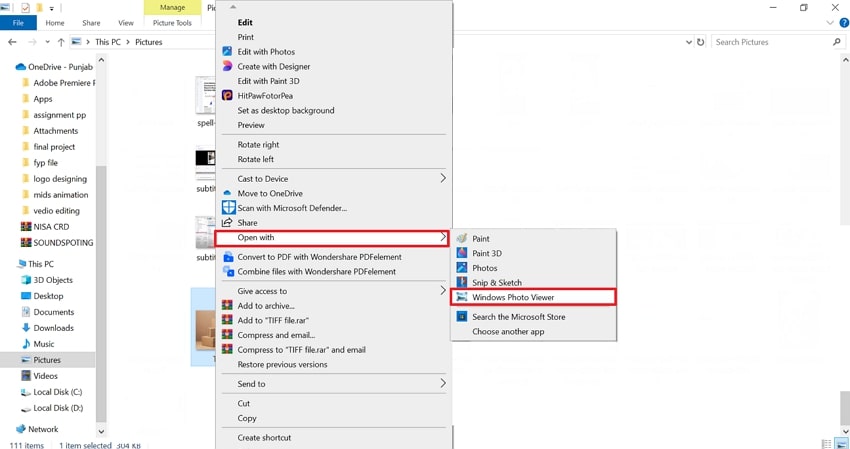
Task: Select Cut from the context menu
Action: pos(243,403)
